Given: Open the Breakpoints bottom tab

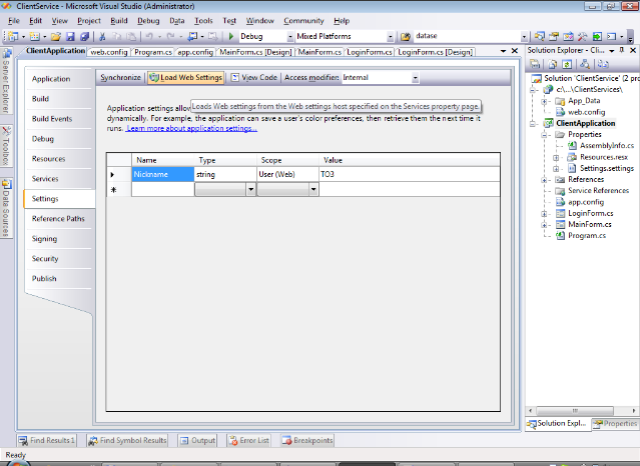Looking at the screenshot, I should click(x=307, y=441).
